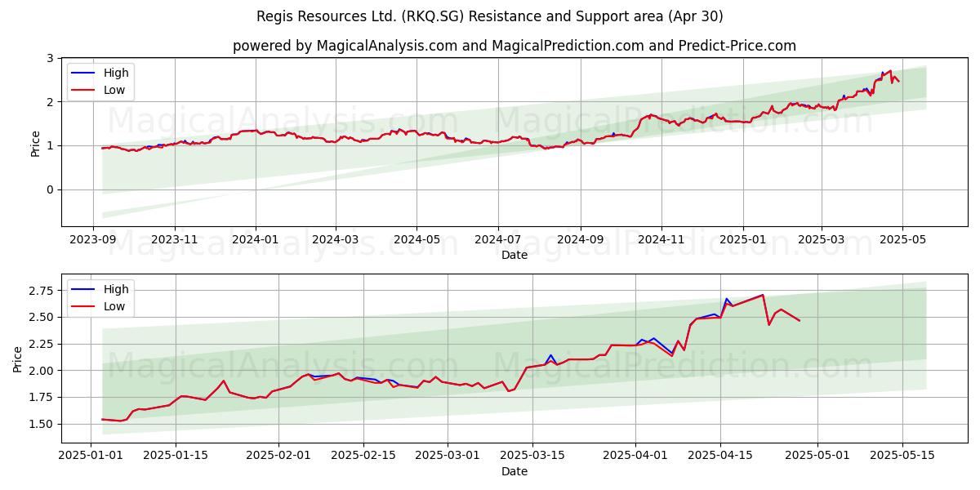This screenshot has height=490, width=980.
Task: Click the '2025-04-15' tick label
Action: (x=721, y=456)
